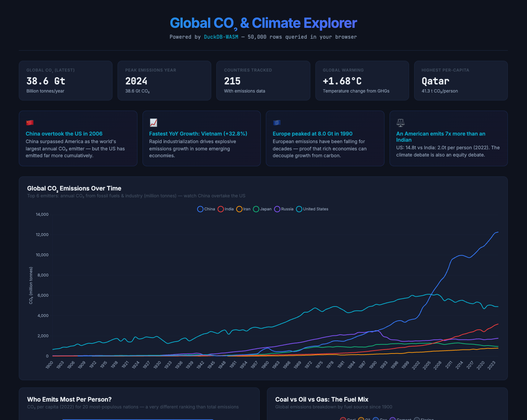Viewport: 527px width, 420px height.
Task: Click the EU flag icon on the Europe card
Action: pyautogui.click(x=276, y=123)
